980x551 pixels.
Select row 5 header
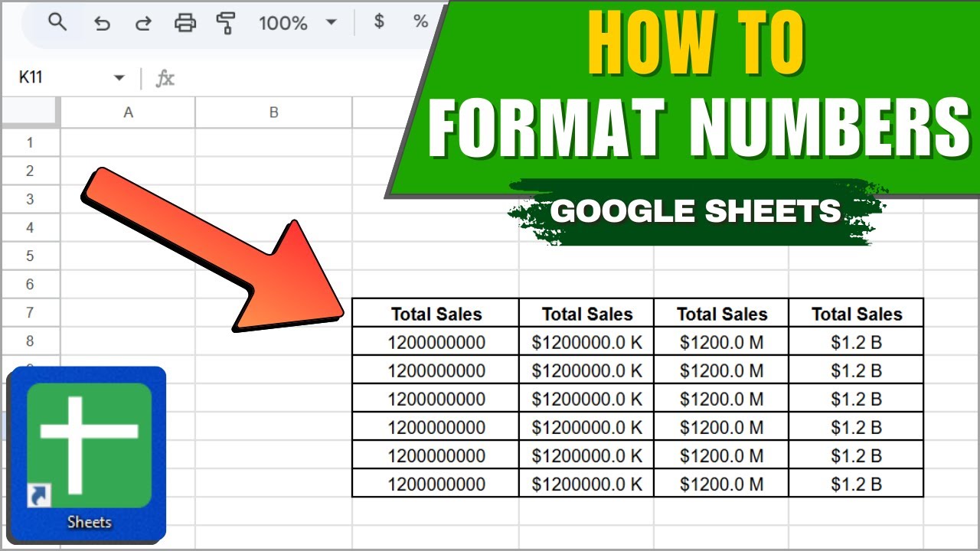[31, 256]
